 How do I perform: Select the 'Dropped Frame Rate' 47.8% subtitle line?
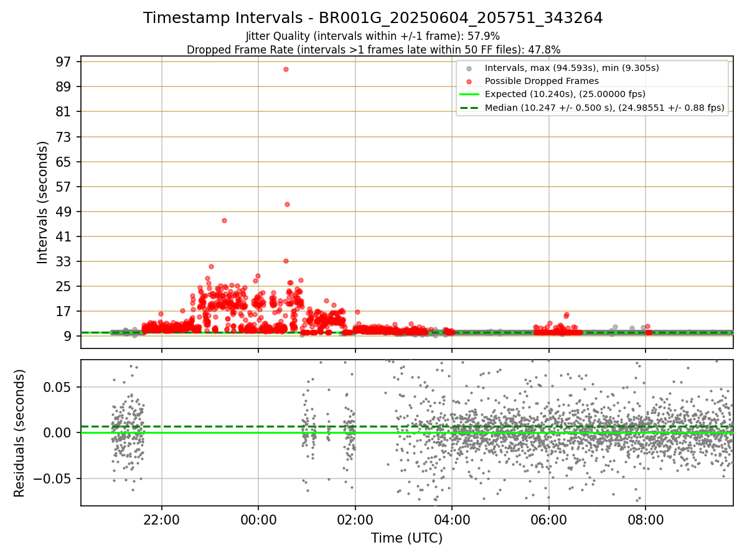(x=374, y=50)
